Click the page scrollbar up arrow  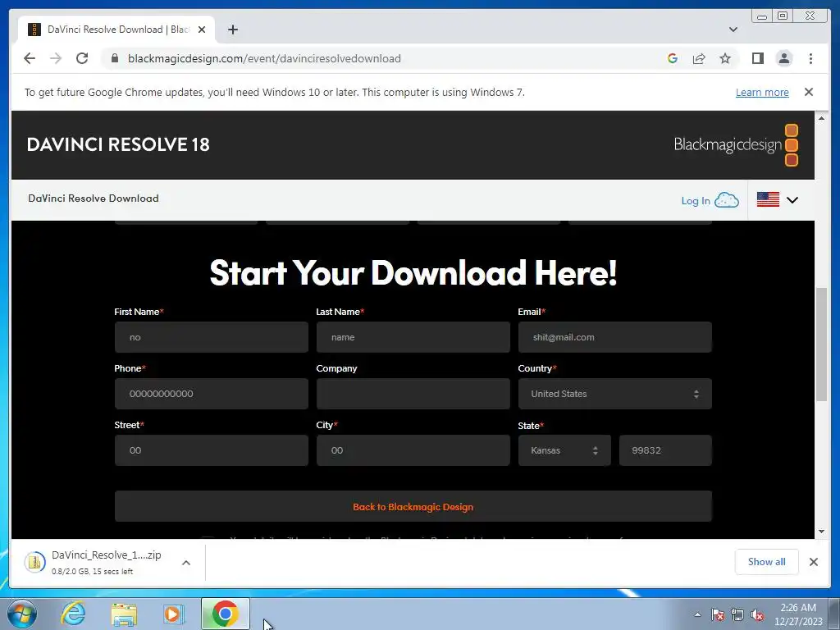click(822, 118)
